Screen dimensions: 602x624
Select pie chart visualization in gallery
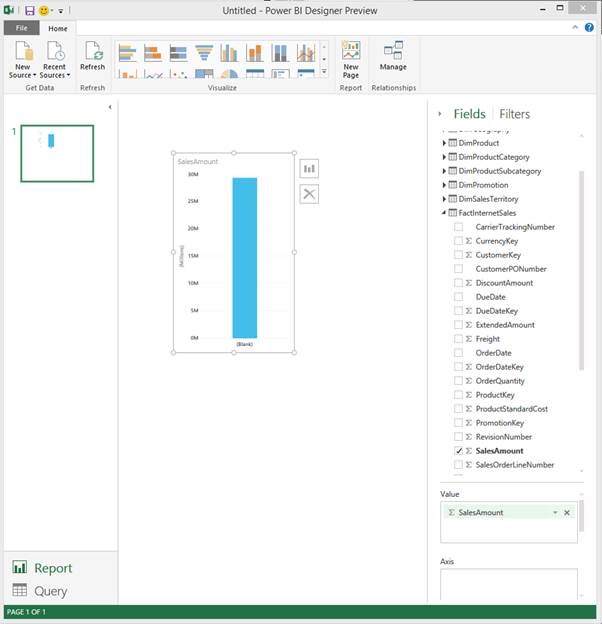pyautogui.click(x=229, y=73)
